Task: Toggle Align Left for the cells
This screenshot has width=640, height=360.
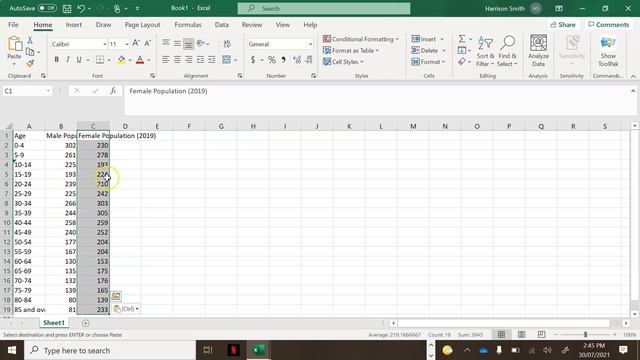Action: (x=165, y=60)
